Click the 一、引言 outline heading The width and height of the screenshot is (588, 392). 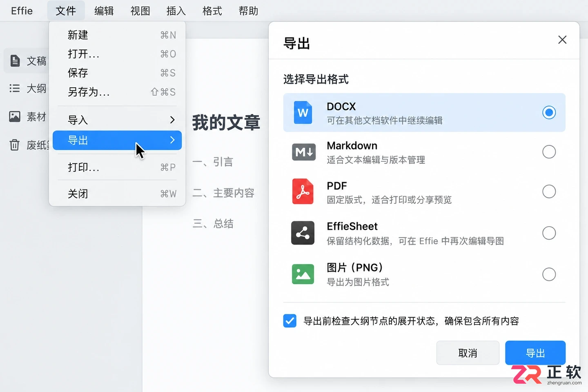pos(213,162)
